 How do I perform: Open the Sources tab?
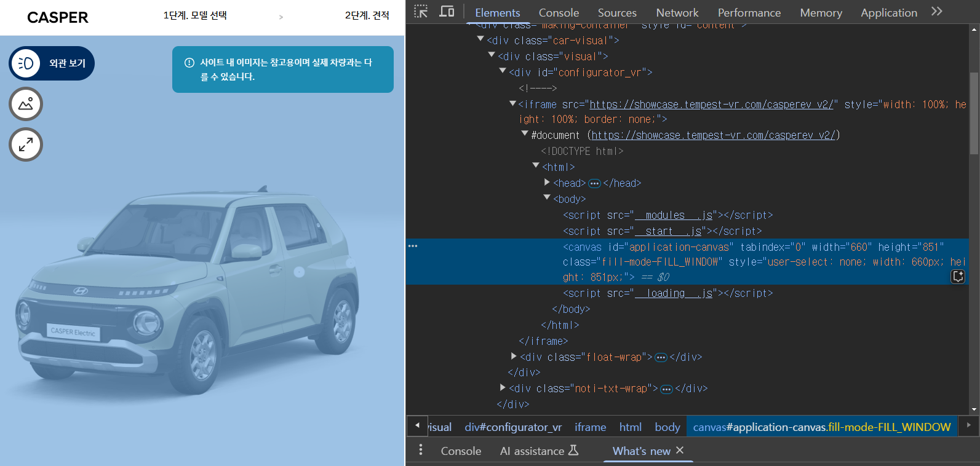[x=617, y=12]
